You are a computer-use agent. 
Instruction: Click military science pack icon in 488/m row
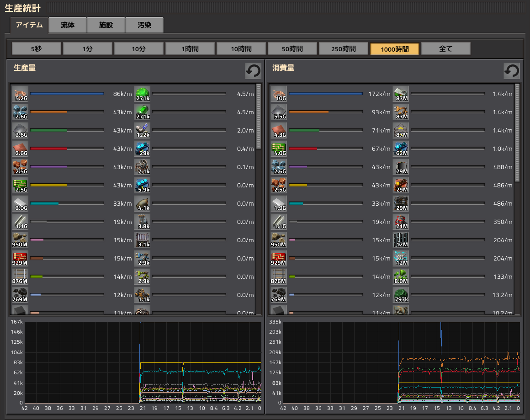click(x=401, y=167)
